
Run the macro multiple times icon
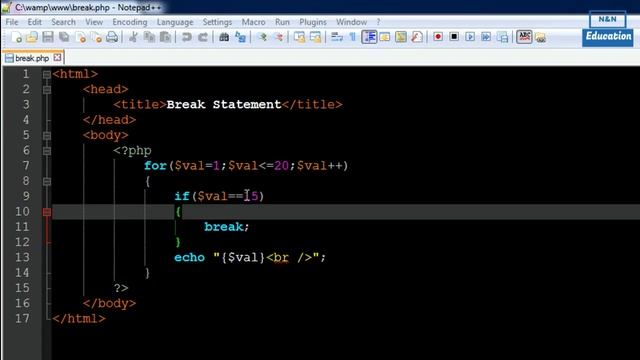tap(486, 37)
